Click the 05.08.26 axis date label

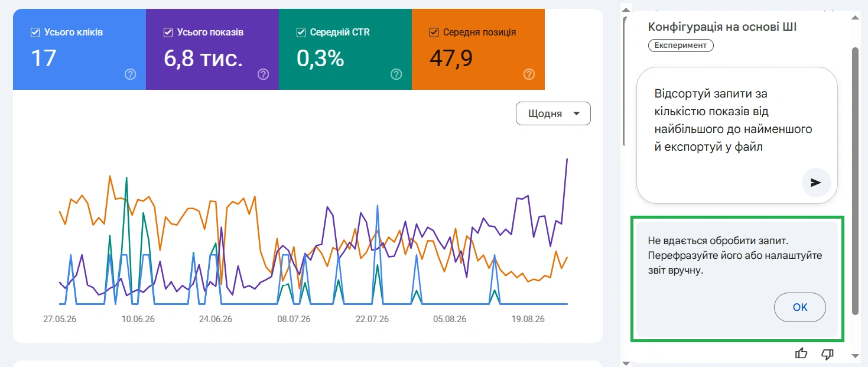pyautogui.click(x=450, y=319)
